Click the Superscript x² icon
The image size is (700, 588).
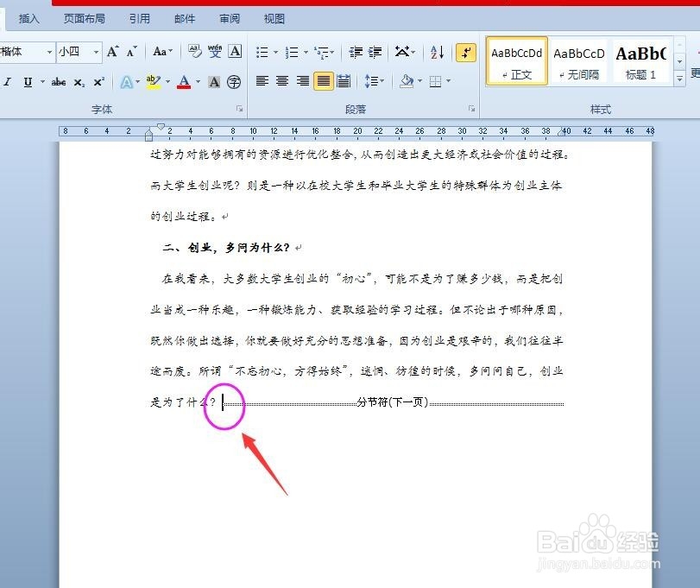[98, 82]
